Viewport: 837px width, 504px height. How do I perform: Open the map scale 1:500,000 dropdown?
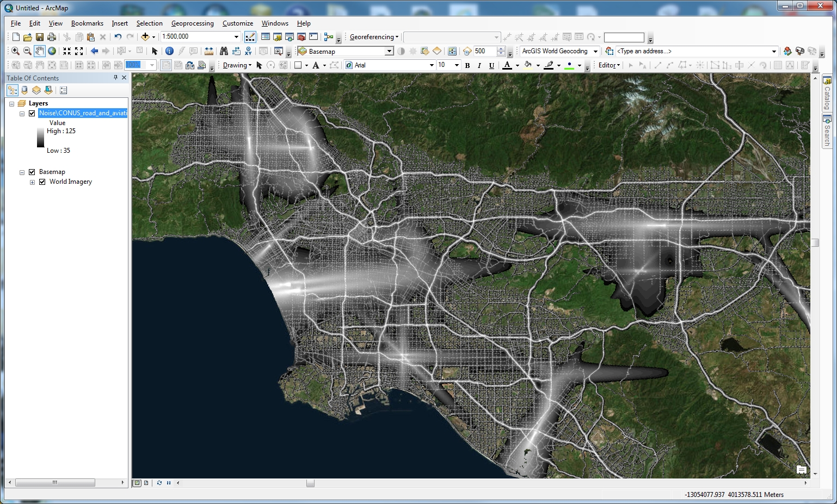pyautogui.click(x=236, y=37)
